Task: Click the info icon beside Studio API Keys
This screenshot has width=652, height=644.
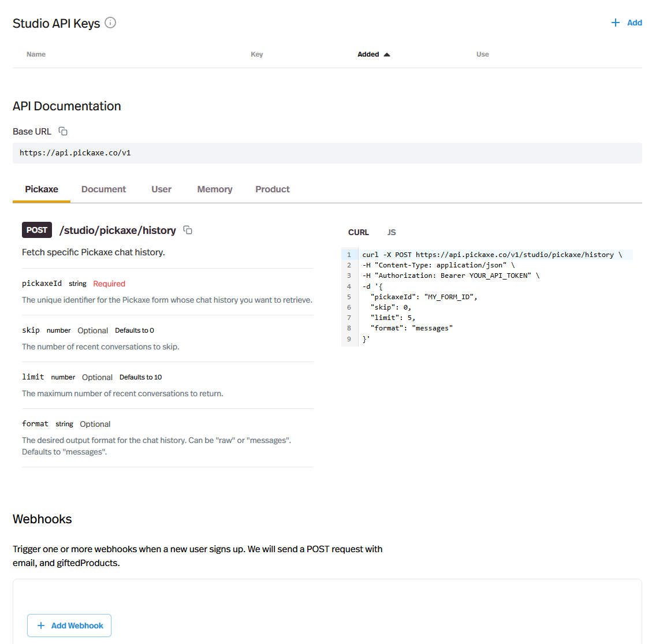Action: tap(110, 23)
